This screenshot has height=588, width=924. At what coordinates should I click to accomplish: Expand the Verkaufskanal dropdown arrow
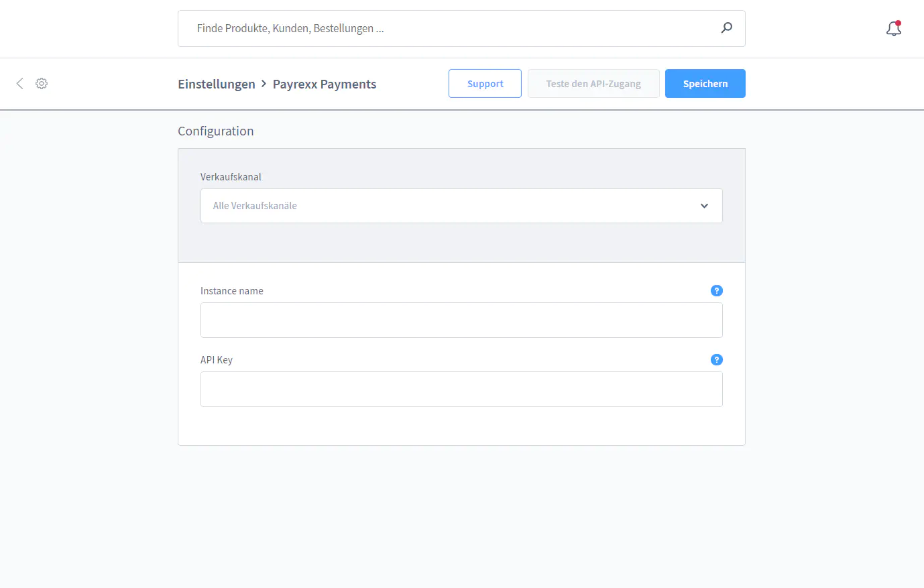[704, 206]
